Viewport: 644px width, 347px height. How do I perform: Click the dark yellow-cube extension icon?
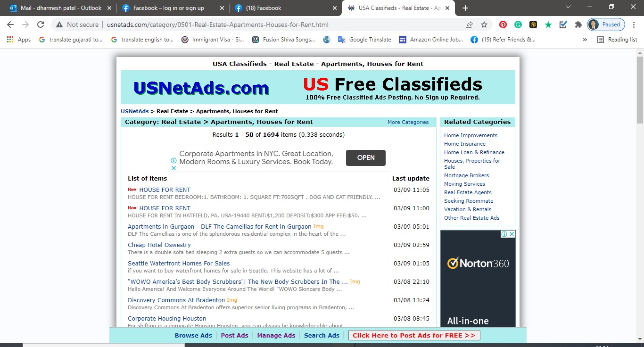coord(533,25)
